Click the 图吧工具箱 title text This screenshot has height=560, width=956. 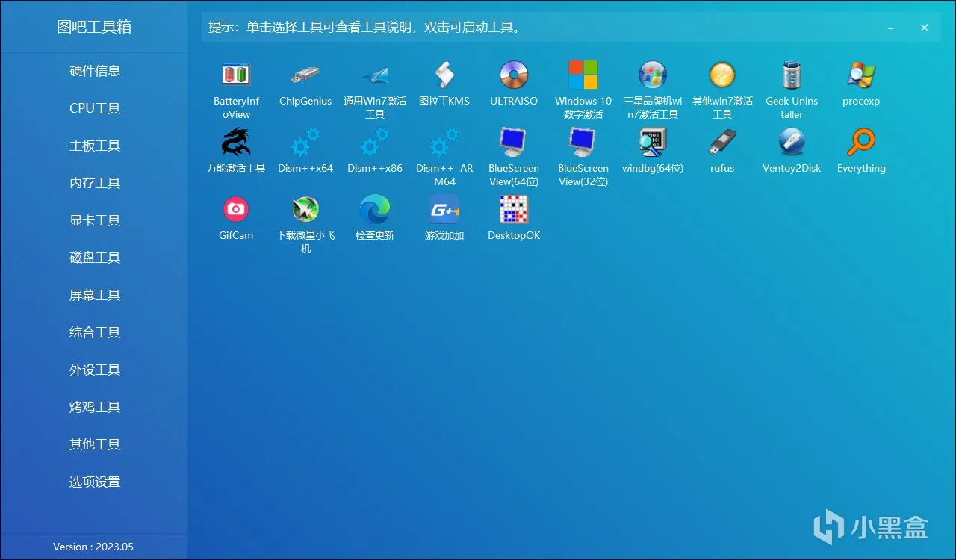tap(94, 27)
